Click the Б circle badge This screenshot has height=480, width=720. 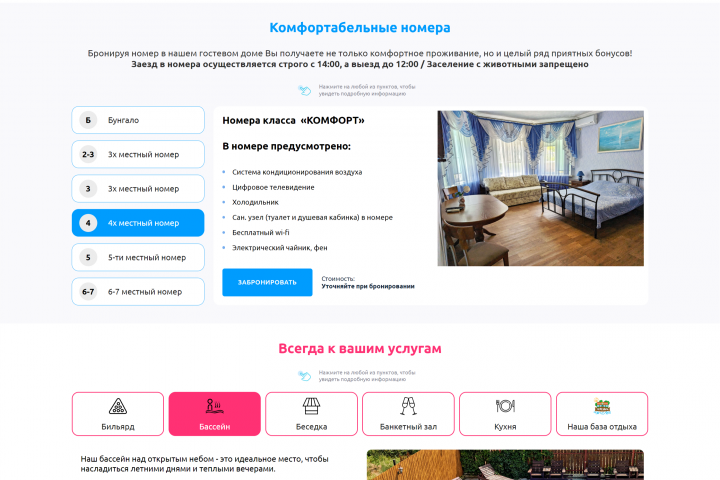click(x=88, y=120)
